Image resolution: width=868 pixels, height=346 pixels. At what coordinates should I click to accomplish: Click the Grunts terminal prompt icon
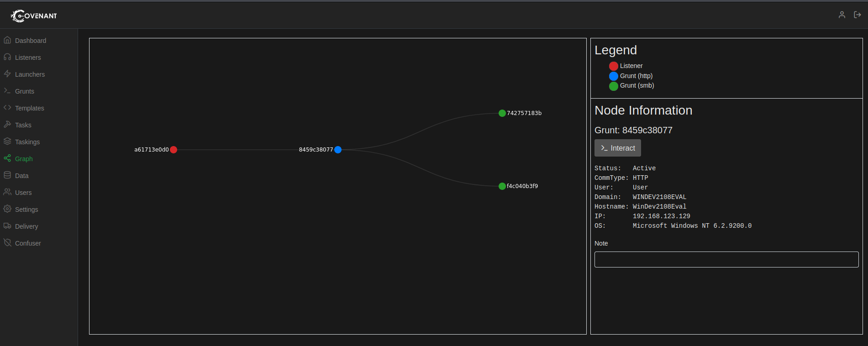pyautogui.click(x=7, y=91)
